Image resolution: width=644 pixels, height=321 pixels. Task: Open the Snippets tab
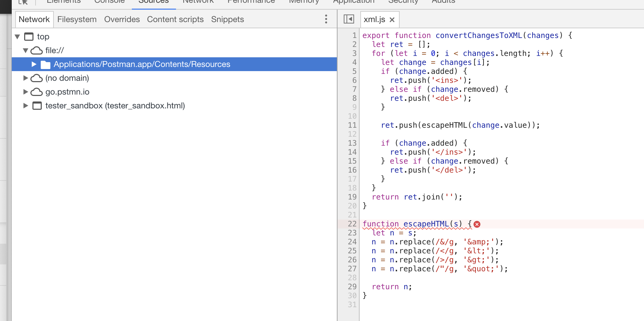pyautogui.click(x=227, y=19)
